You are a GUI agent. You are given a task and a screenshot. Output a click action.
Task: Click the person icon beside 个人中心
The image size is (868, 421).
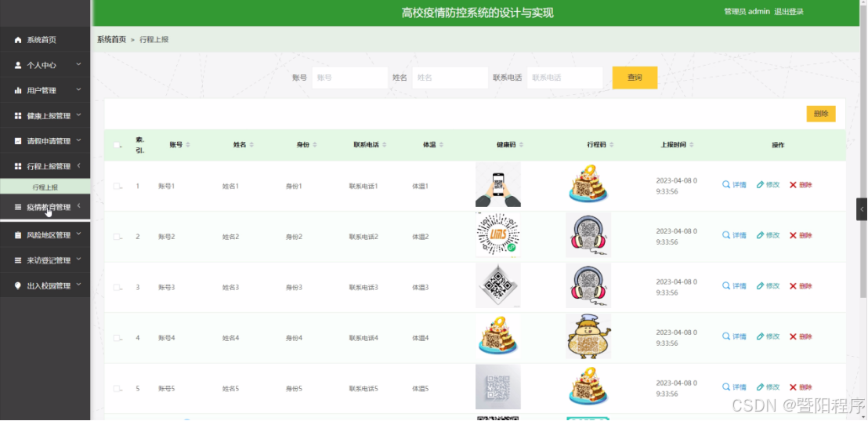18,65
